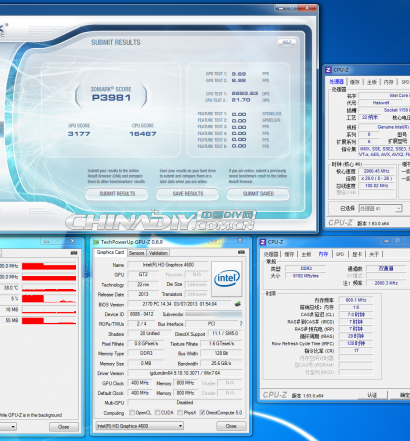Open the 处理器 #1 selection dropdown in top CPU-Z
Image resolution: width=410 pixels, height=441 pixels.
[380, 208]
